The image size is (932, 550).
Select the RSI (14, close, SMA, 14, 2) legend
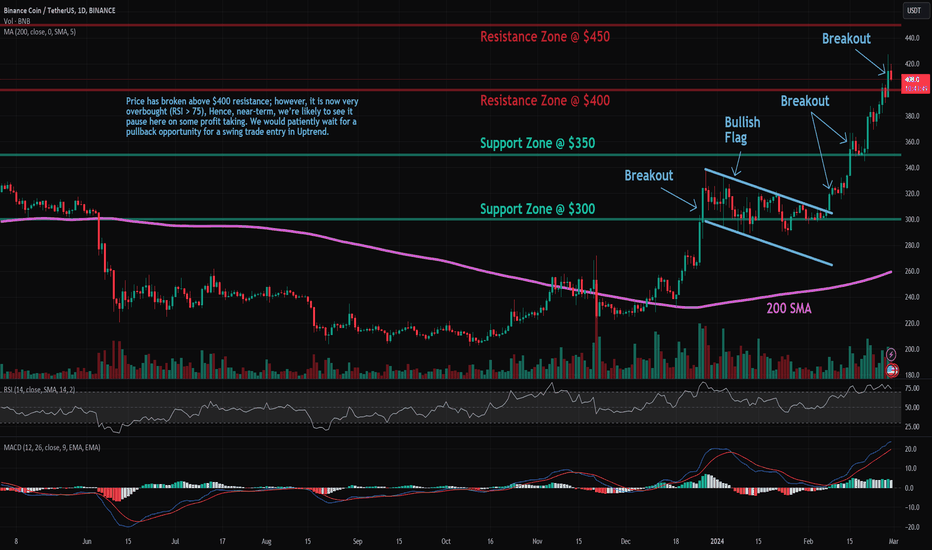(39, 389)
